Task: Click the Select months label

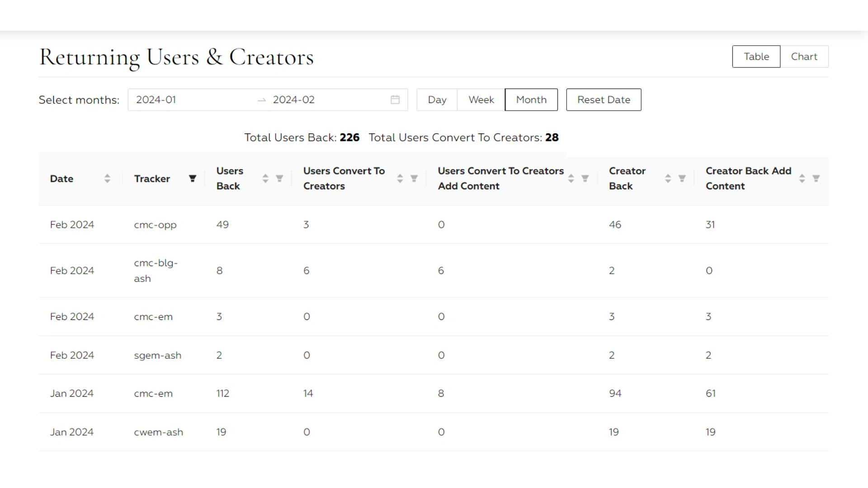Action: pyautogui.click(x=79, y=100)
